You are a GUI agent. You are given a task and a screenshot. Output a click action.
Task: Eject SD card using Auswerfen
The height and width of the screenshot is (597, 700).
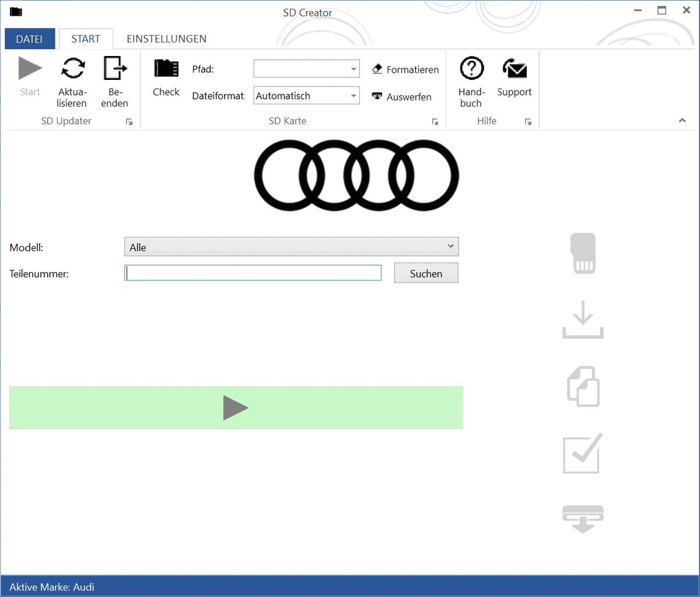click(402, 97)
